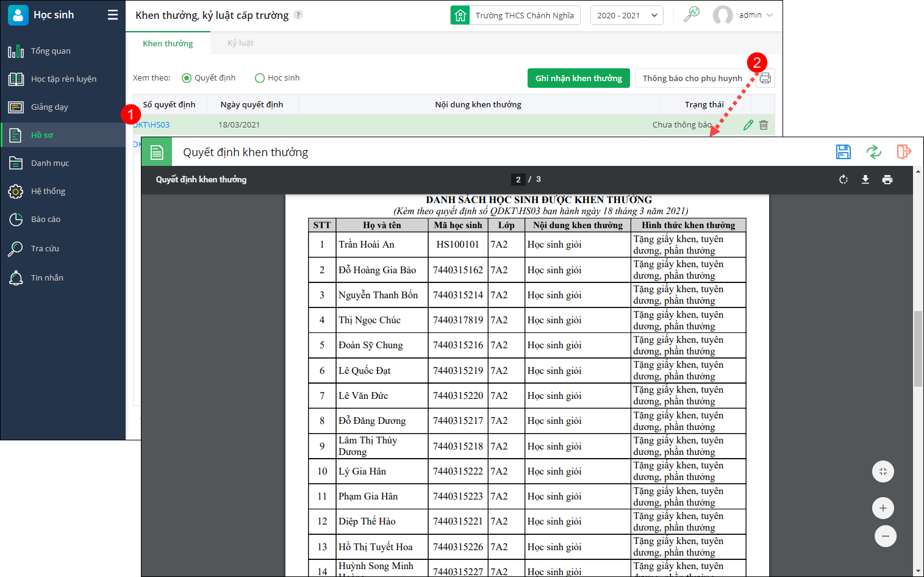Download the PDF document

(x=865, y=179)
